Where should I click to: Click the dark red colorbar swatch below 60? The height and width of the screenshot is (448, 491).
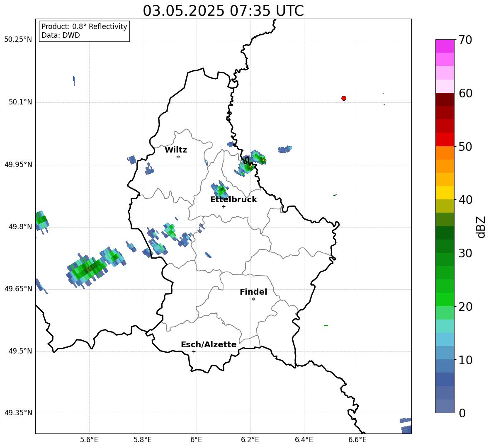(x=445, y=99)
